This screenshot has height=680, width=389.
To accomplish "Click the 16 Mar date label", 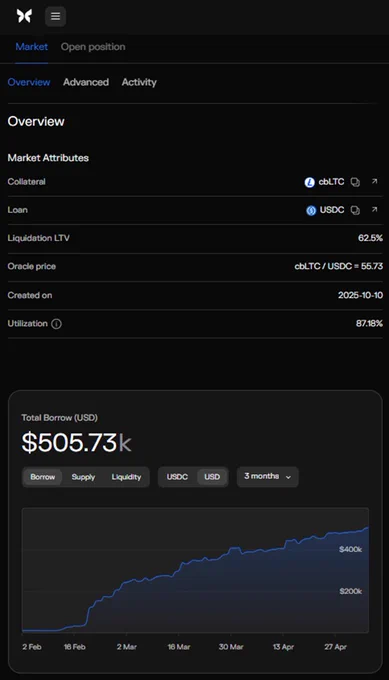I will coord(179,647).
